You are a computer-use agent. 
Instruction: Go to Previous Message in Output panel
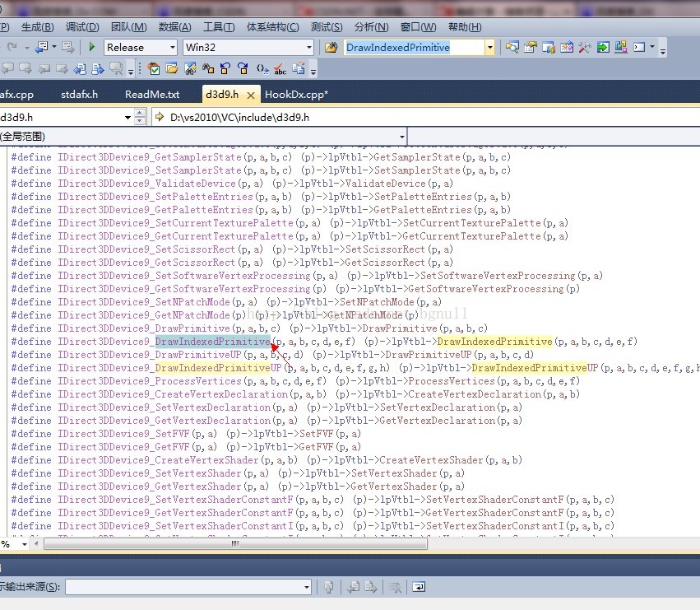354,587
